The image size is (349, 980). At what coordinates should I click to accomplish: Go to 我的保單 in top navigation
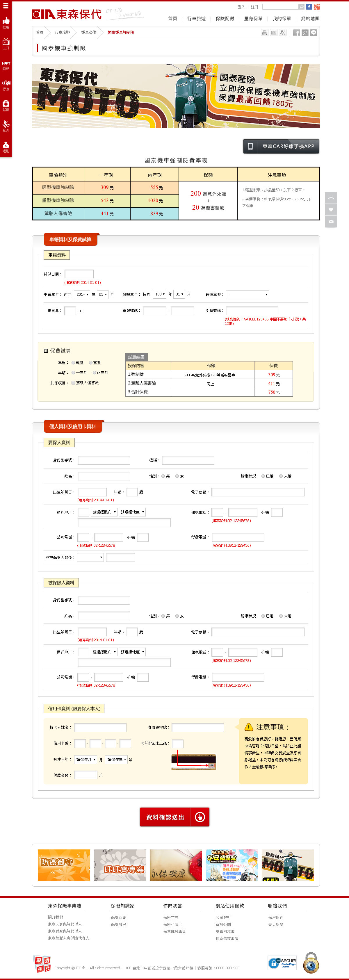281,19
